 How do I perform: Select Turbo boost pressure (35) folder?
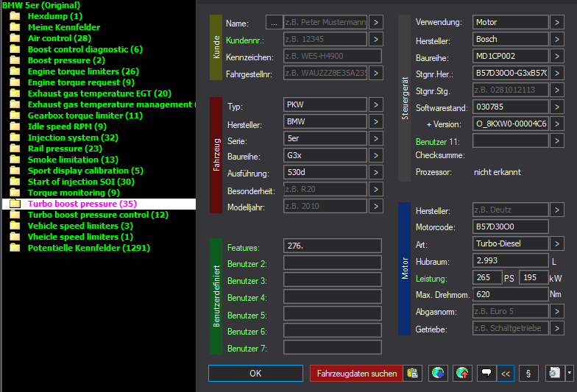point(82,204)
